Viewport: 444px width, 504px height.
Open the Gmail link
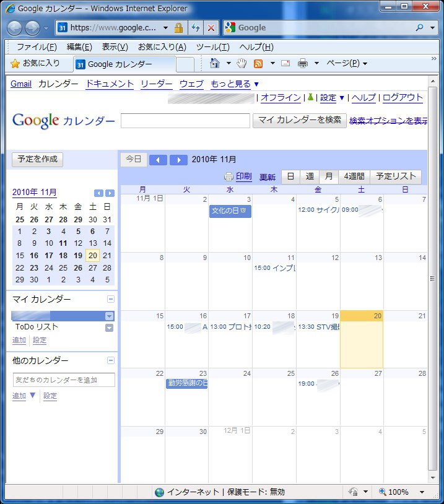[x=21, y=84]
